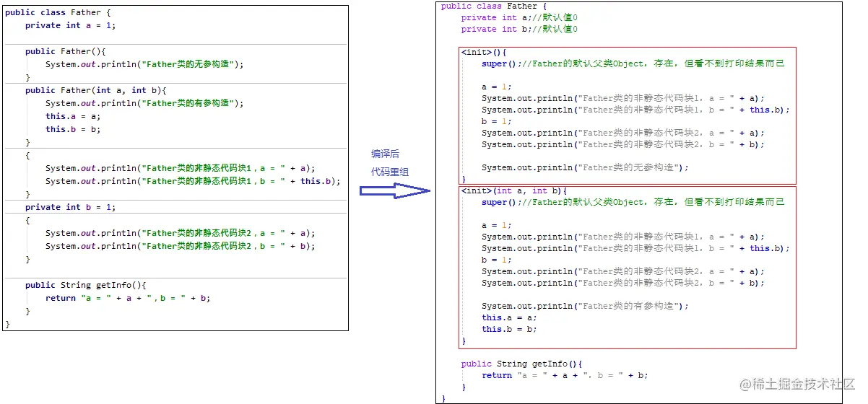The image size is (868, 404).
Task: Click "public class Father {" in right code panel
Action: coord(494,6)
